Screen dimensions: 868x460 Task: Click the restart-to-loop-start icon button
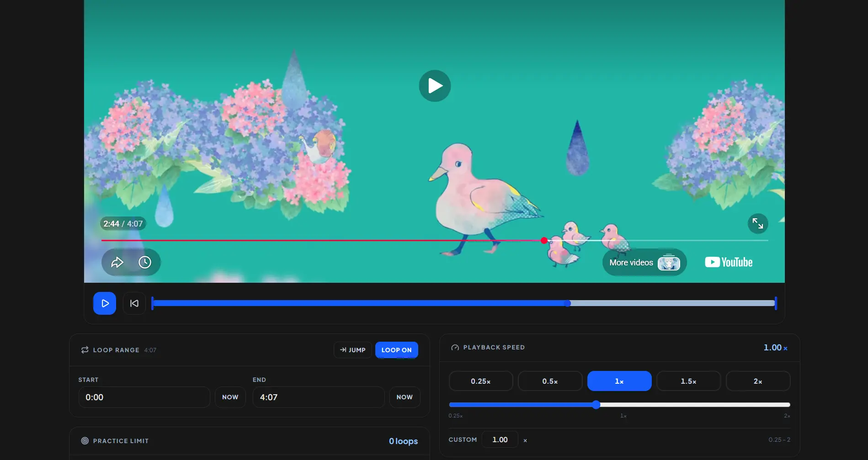(134, 303)
